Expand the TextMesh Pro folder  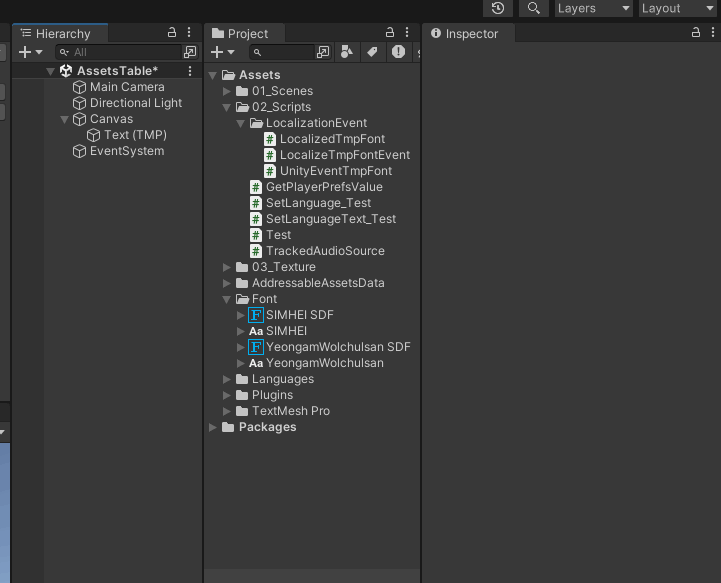[x=226, y=411]
